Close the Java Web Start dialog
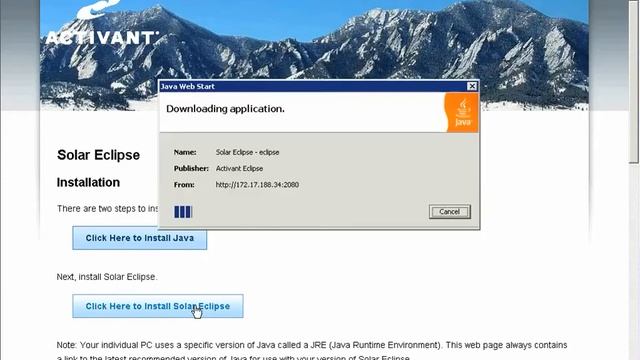640x360 pixels. pyautogui.click(x=471, y=86)
